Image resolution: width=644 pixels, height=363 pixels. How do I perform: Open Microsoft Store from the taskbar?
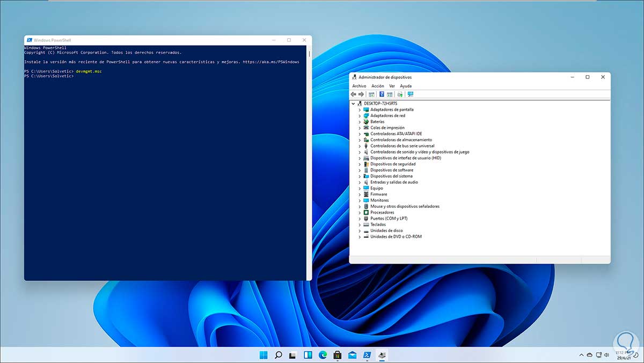coord(338,355)
